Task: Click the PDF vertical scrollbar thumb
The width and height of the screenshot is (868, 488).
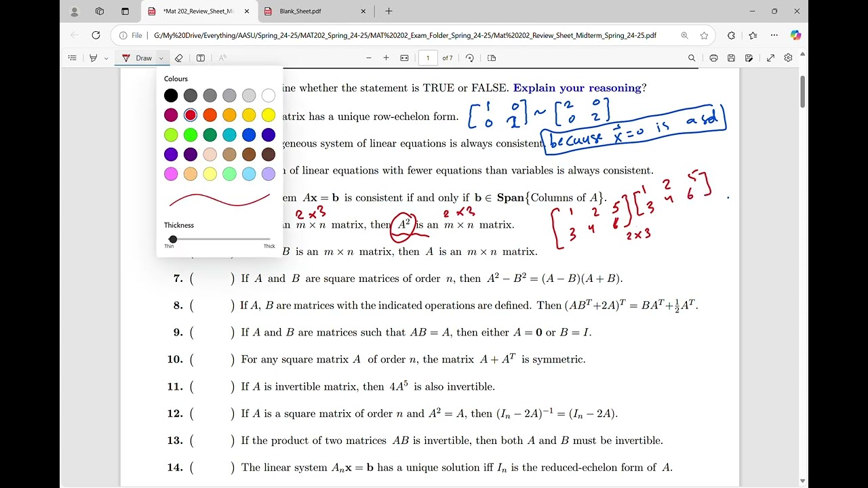Action: tap(803, 91)
